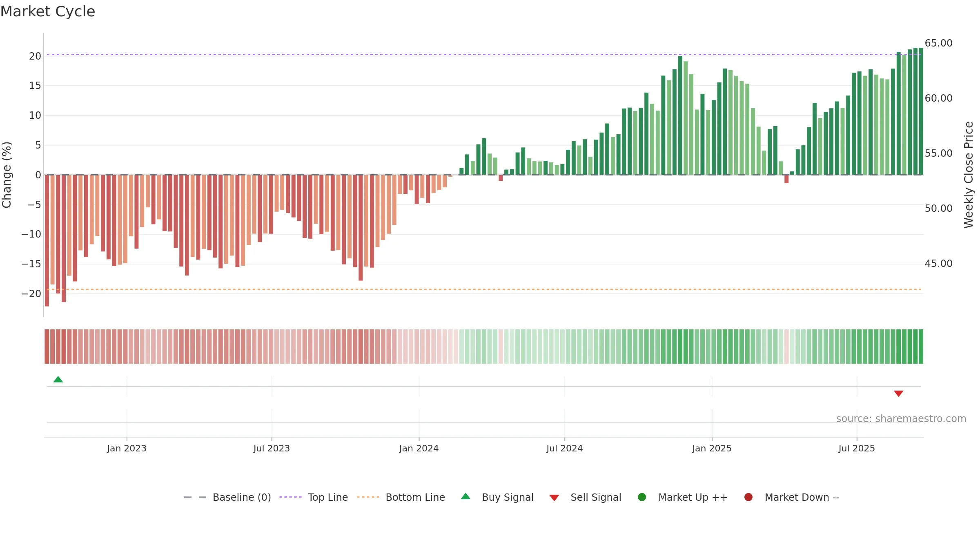Click the green Buy Signal triangle marker
The width and height of the screenshot is (980, 551).
tap(58, 379)
